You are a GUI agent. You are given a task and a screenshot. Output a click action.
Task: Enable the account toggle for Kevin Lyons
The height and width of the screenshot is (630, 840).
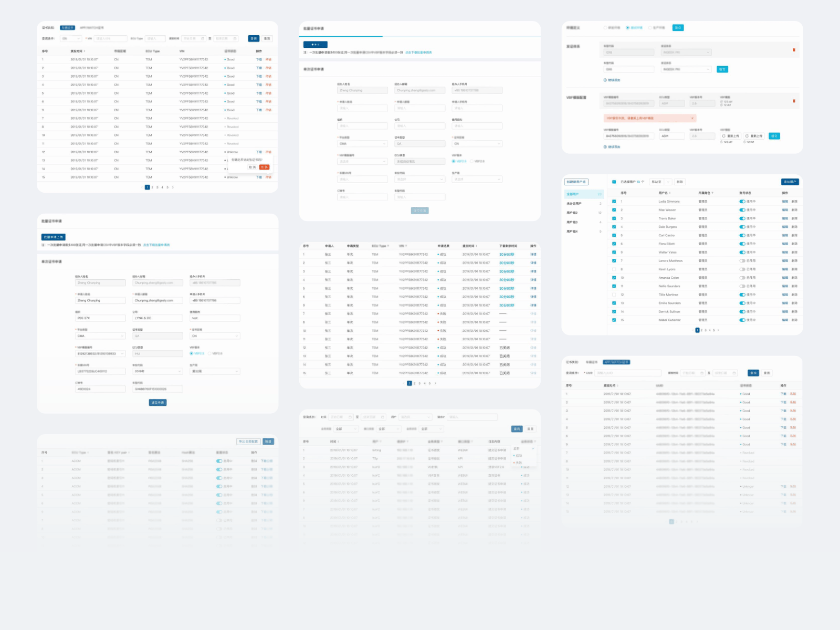(742, 269)
